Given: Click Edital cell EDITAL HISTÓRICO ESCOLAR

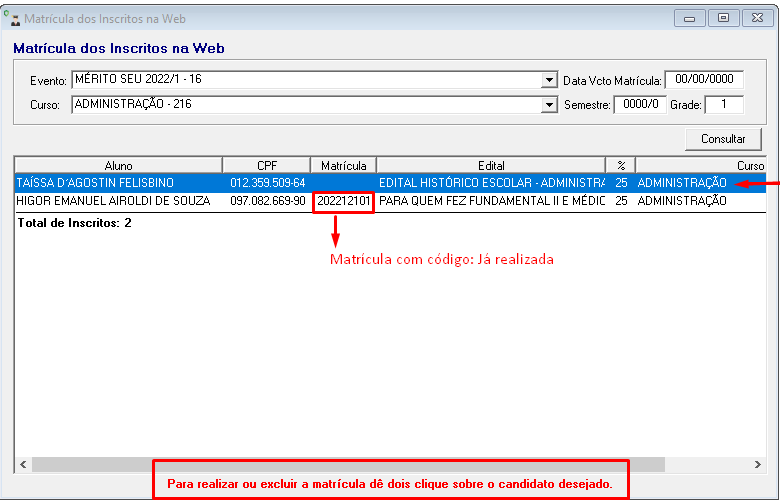Looking at the screenshot, I should click(x=491, y=183).
